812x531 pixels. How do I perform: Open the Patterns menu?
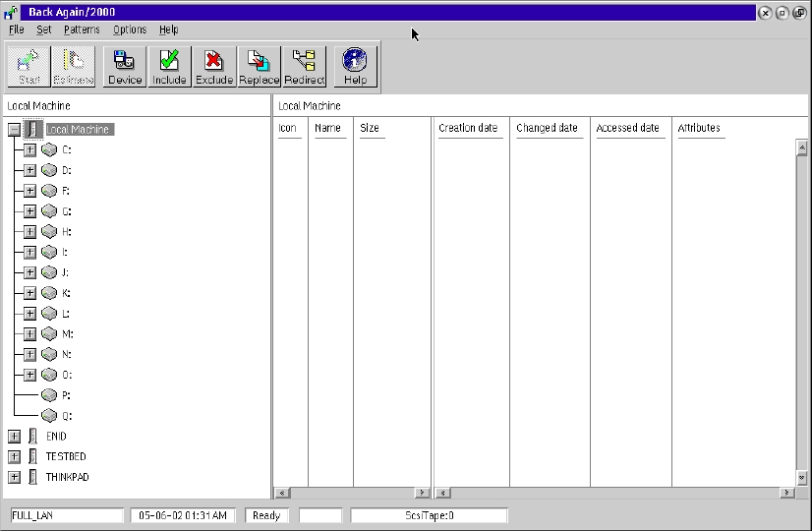82,29
